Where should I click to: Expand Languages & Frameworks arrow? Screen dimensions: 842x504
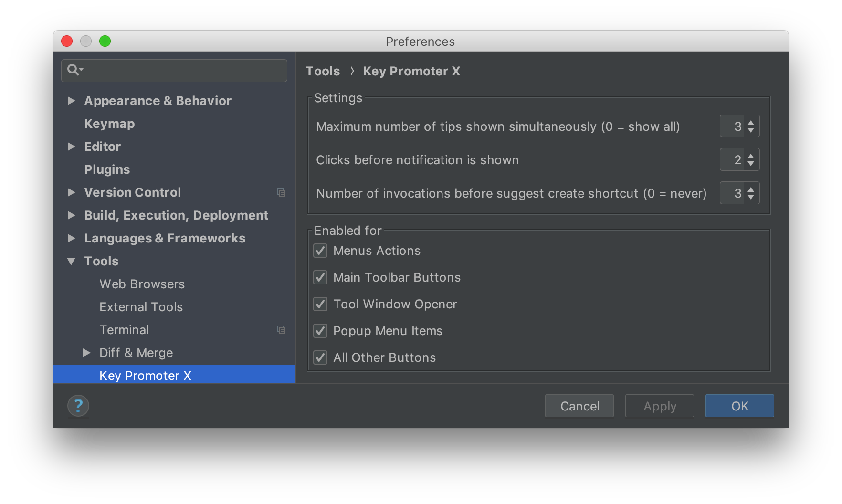pyautogui.click(x=72, y=238)
